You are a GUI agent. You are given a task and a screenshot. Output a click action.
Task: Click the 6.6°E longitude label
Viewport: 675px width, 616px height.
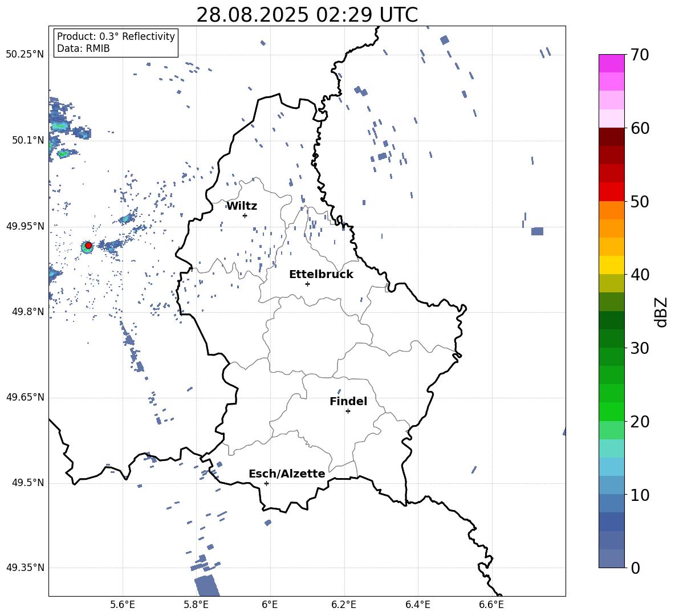[x=491, y=605]
